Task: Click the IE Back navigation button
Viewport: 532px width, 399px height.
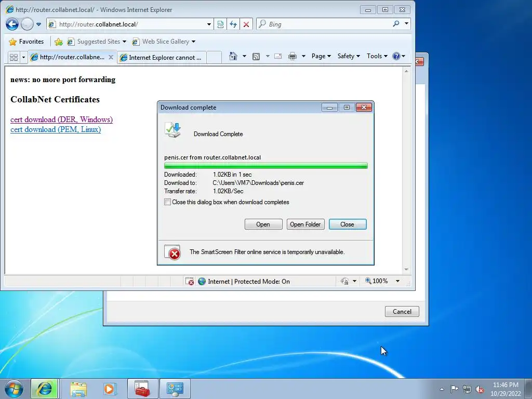Action: tap(12, 24)
